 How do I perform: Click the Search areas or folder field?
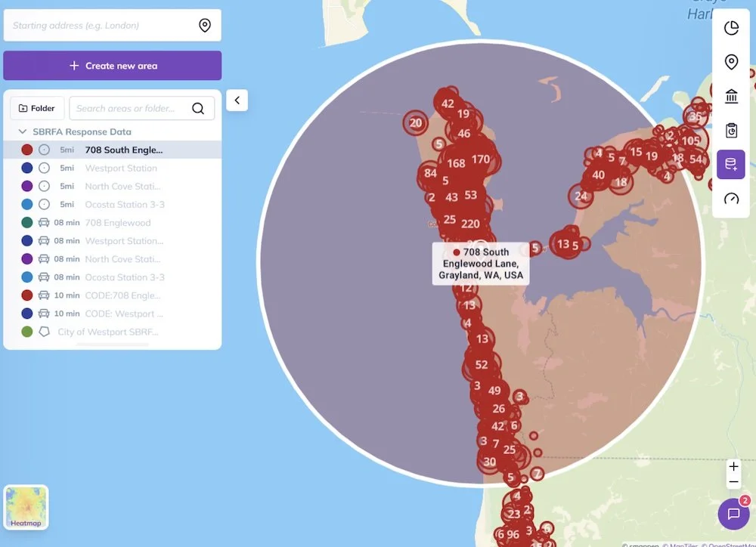(x=142, y=109)
